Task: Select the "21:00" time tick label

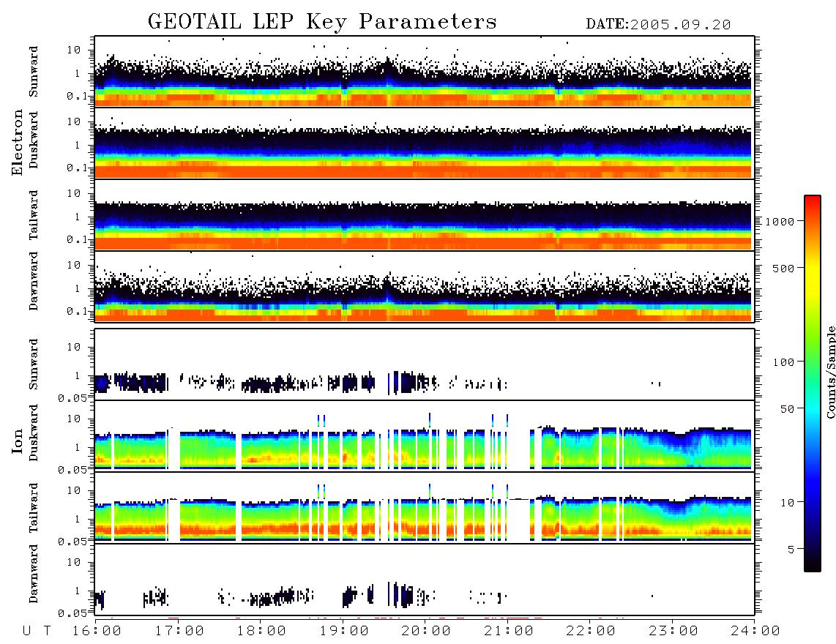Action: coord(509,632)
